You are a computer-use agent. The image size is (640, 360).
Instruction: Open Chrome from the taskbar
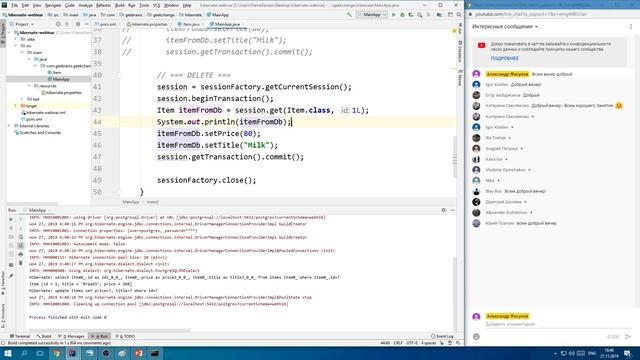[x=56, y=353]
